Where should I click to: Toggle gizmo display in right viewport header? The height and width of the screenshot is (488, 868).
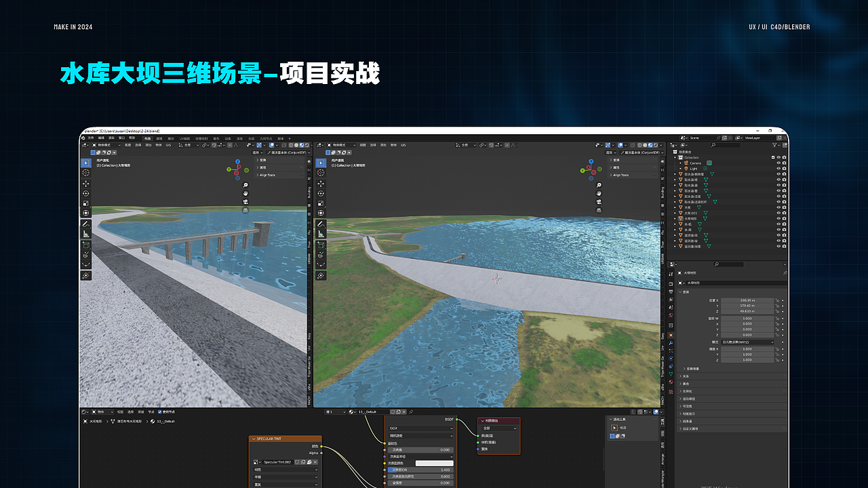coord(608,145)
